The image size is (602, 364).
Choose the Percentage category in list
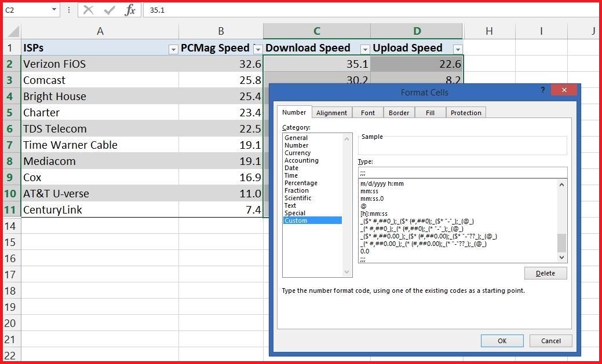click(x=301, y=183)
